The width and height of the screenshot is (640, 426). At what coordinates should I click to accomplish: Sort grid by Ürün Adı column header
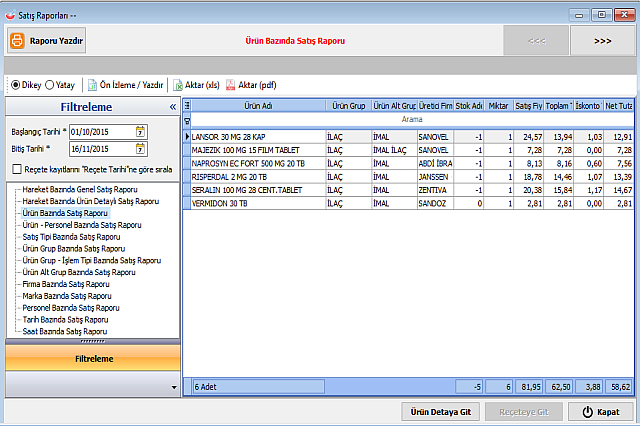[x=258, y=105]
